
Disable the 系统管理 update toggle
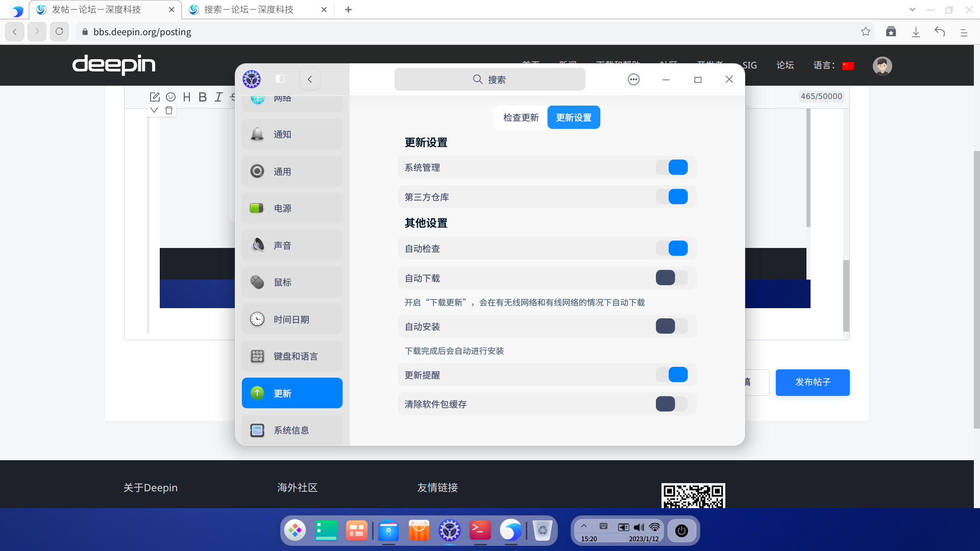pyautogui.click(x=672, y=167)
